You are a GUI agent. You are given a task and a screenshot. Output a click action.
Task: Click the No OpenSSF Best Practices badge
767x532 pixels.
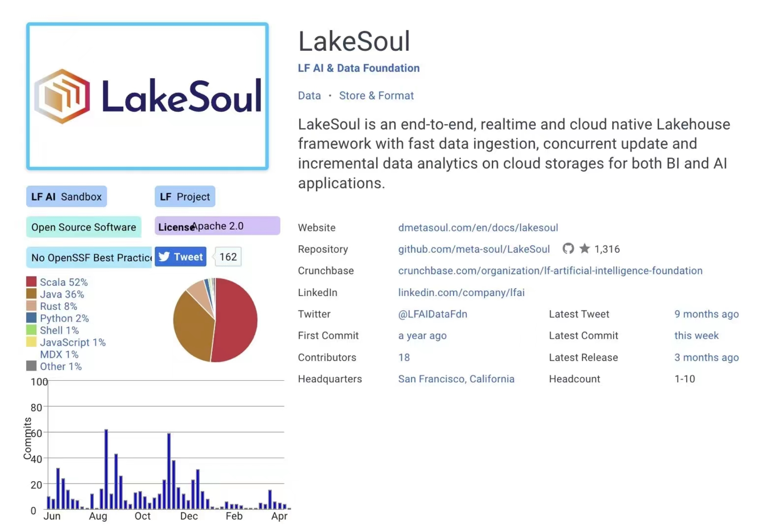[x=89, y=257]
